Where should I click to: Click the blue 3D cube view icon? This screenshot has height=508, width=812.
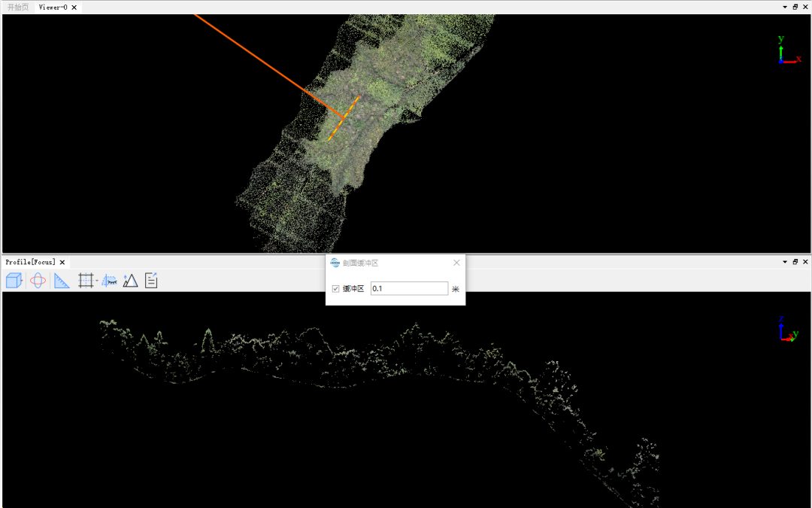coord(14,281)
